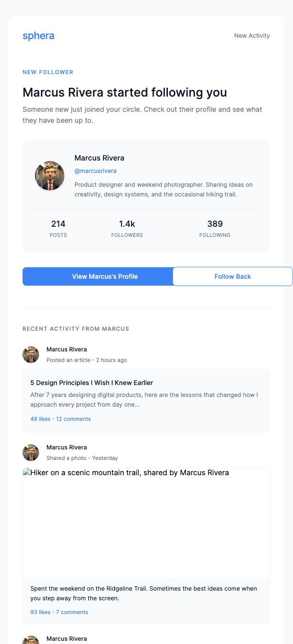This screenshot has height=644, width=293.
Task: Open the 389 Following stat
Action: tap(215, 229)
